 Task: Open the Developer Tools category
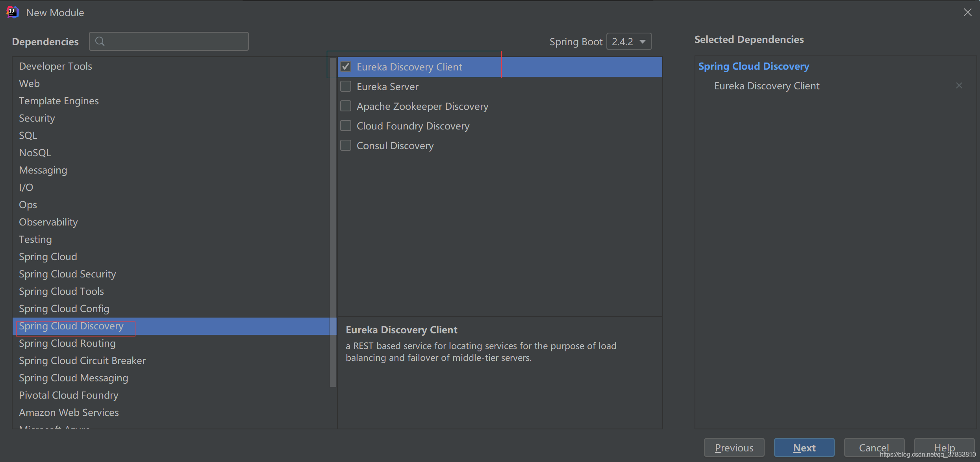click(x=56, y=66)
